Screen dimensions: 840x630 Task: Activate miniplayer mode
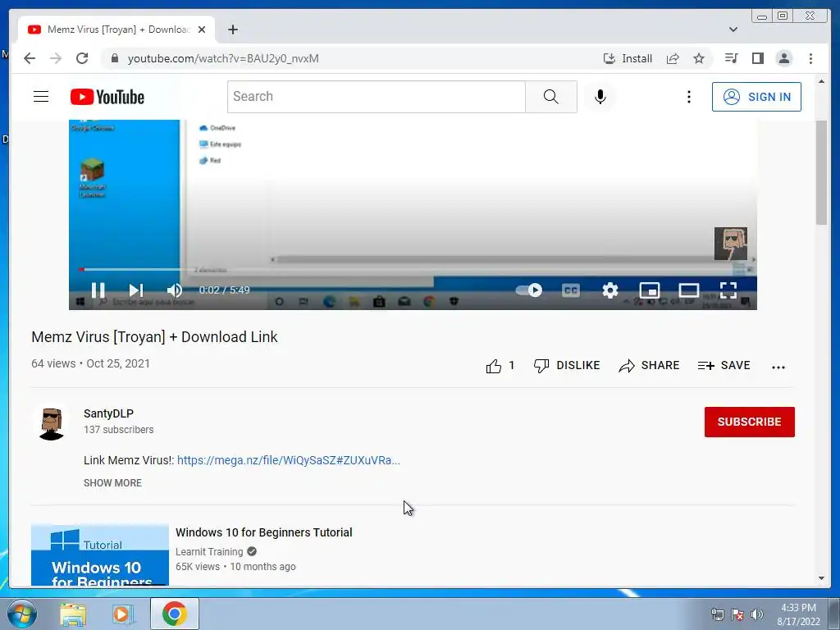[650, 290]
